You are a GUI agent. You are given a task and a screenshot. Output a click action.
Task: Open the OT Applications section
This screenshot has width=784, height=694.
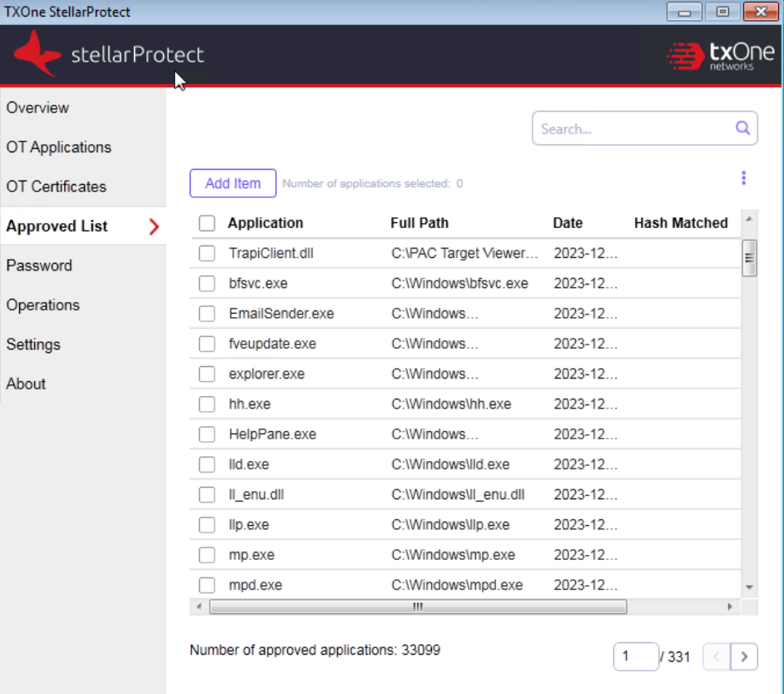58,147
